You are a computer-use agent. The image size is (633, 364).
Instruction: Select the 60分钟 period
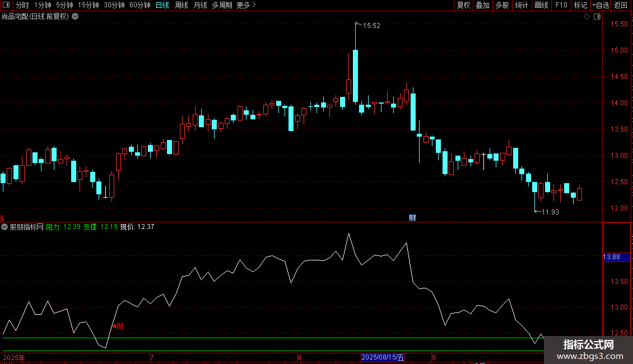pos(140,5)
